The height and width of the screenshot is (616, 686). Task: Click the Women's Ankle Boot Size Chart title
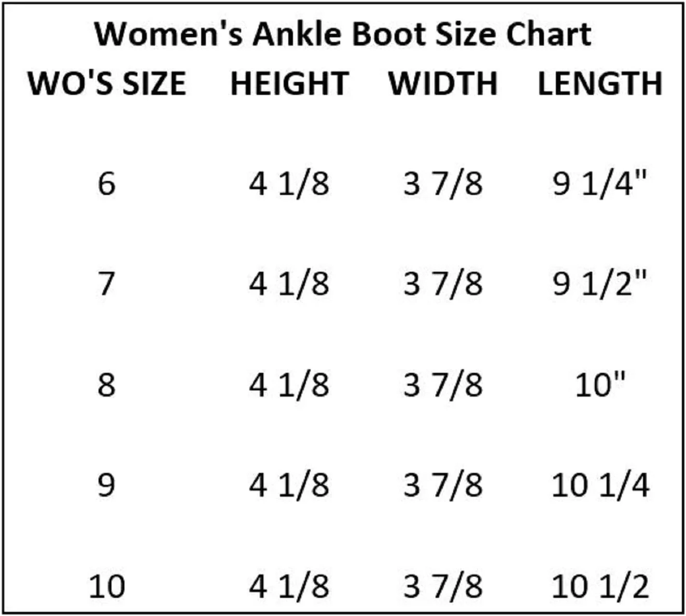point(343,34)
